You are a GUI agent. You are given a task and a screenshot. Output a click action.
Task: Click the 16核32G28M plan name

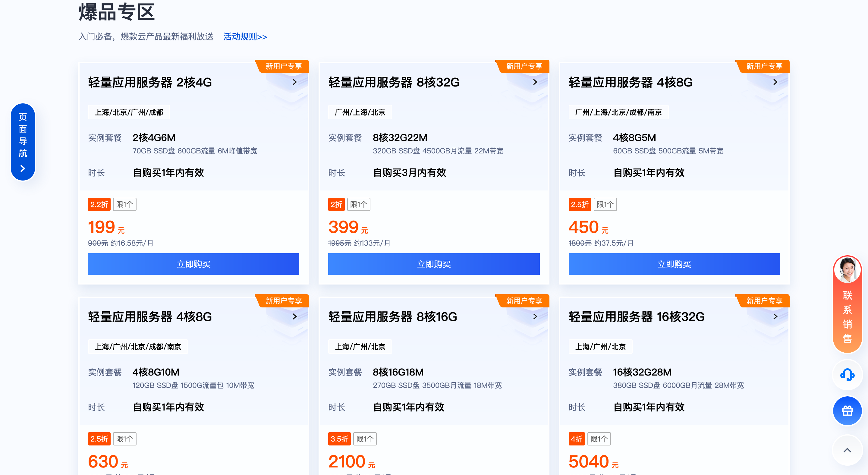tap(642, 372)
